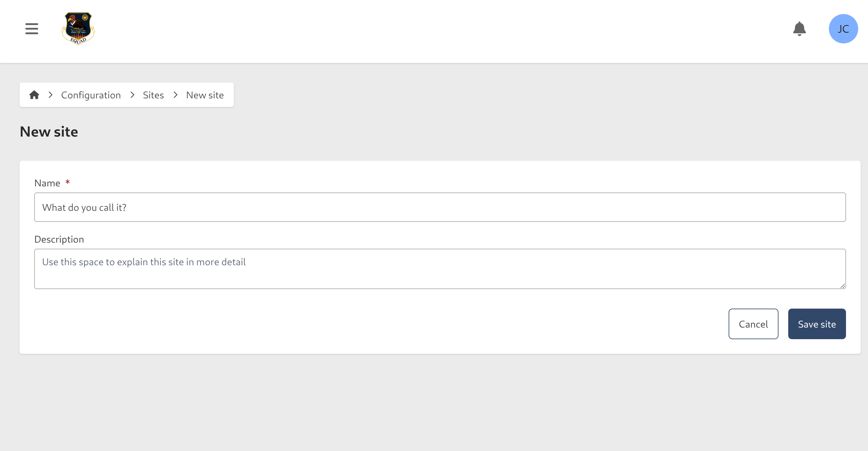Screen dimensions: 868x451
Task: Open the hamburger navigation menu
Action: coord(31,29)
